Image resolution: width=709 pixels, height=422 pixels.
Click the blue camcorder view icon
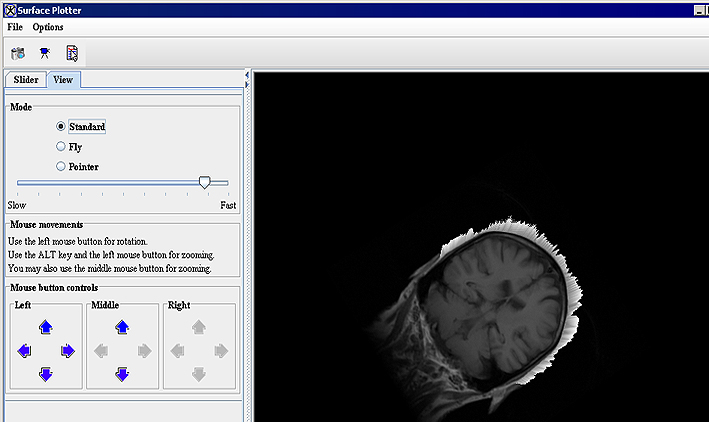45,53
